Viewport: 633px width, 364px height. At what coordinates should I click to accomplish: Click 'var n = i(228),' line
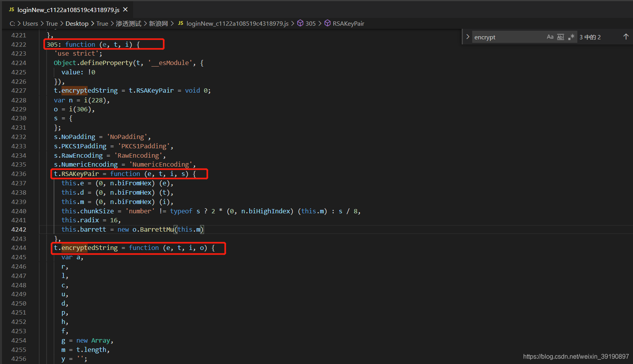click(x=82, y=100)
